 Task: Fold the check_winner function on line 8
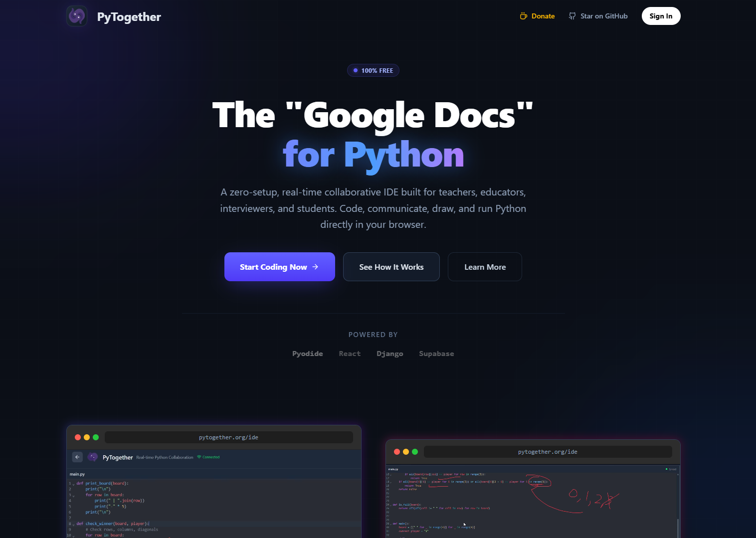click(x=74, y=524)
